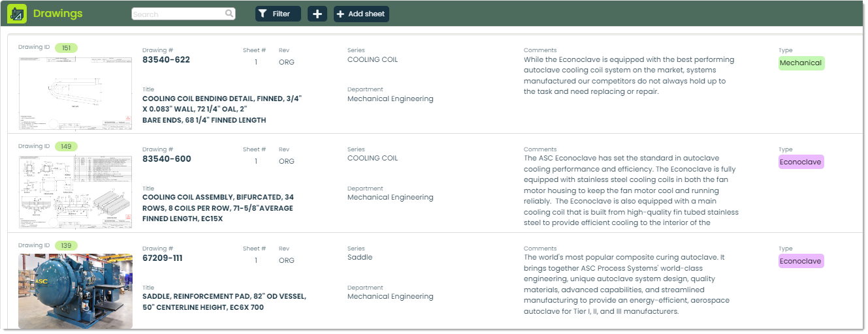
Task: Click the magnifier icon in search box
Action: 229,14
